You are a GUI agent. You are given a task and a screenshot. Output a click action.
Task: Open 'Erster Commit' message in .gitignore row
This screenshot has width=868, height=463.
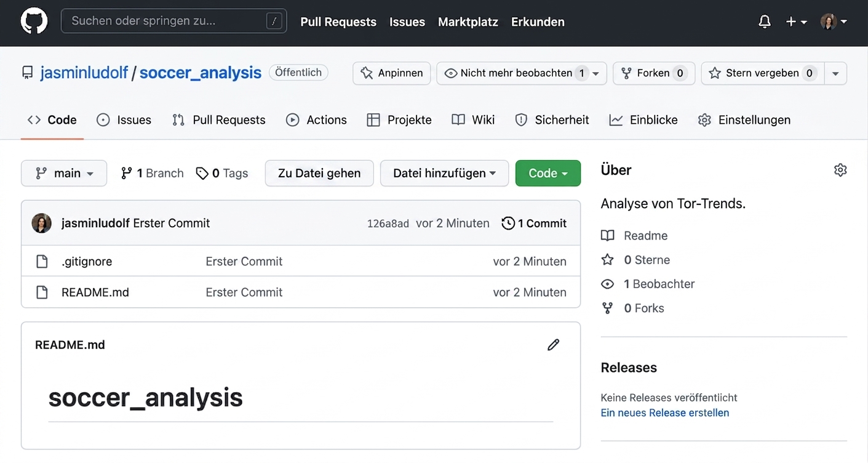244,262
